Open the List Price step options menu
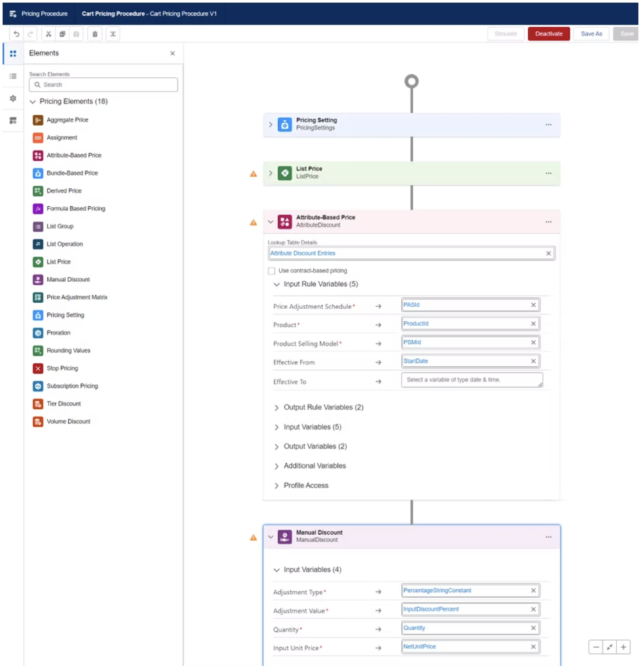The width and height of the screenshot is (641, 672). [548, 173]
